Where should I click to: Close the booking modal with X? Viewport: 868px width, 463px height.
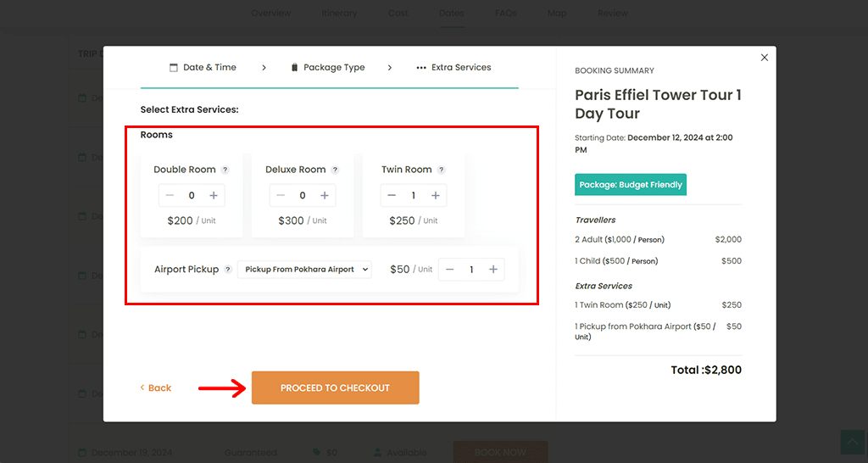tap(765, 58)
